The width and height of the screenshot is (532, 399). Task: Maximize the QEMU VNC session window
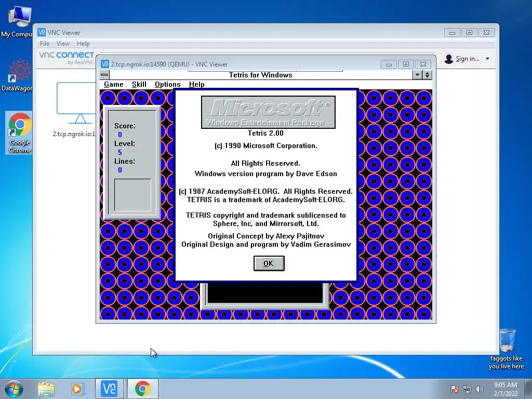coord(406,64)
